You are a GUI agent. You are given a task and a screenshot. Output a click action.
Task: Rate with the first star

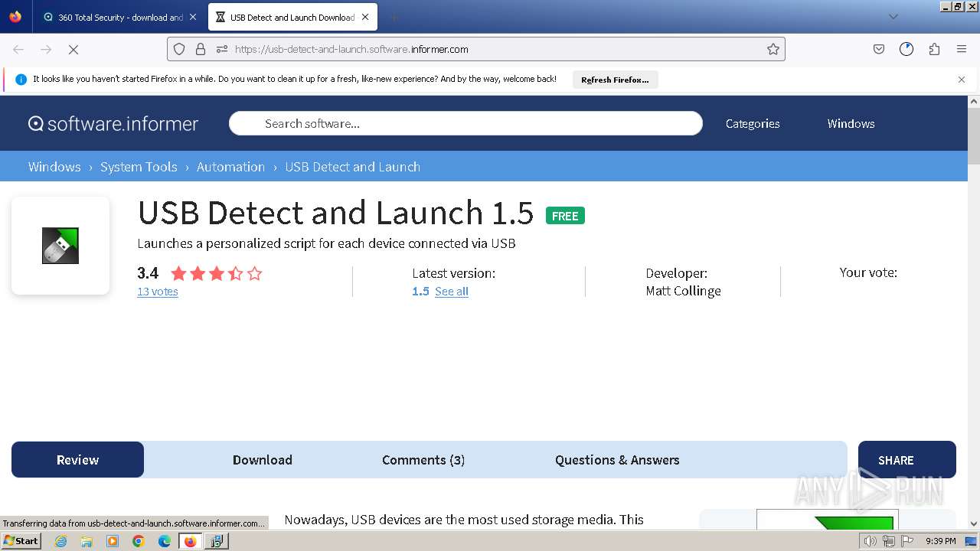coord(178,273)
